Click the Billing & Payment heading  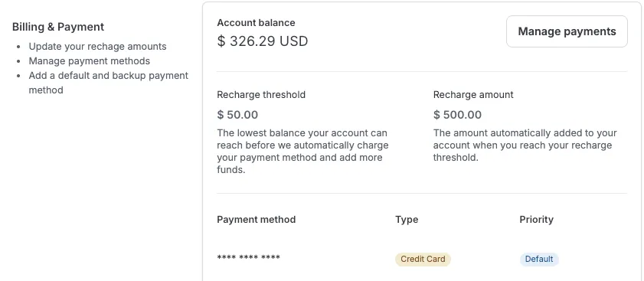click(58, 27)
